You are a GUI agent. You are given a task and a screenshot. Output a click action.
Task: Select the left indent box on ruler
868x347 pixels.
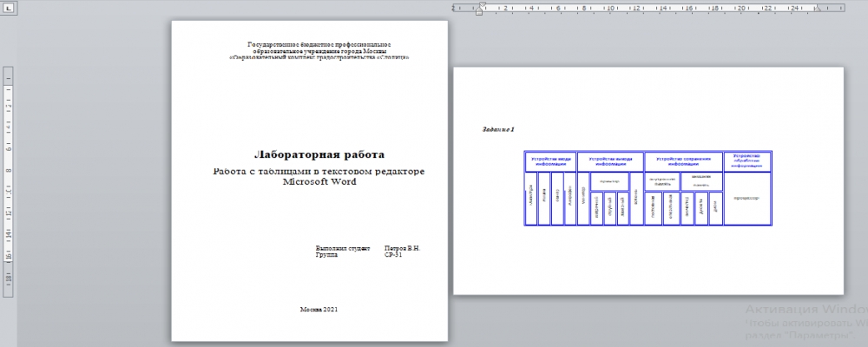pos(479,13)
